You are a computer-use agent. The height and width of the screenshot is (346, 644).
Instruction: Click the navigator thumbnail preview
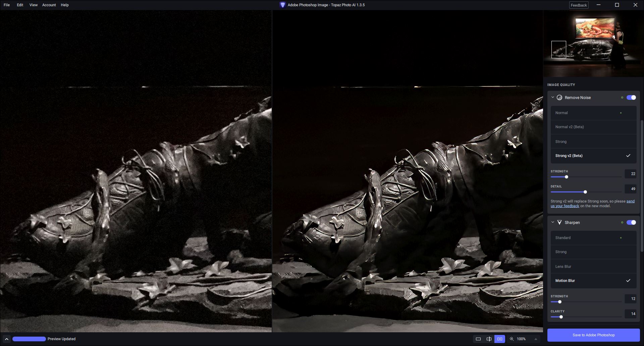(593, 44)
